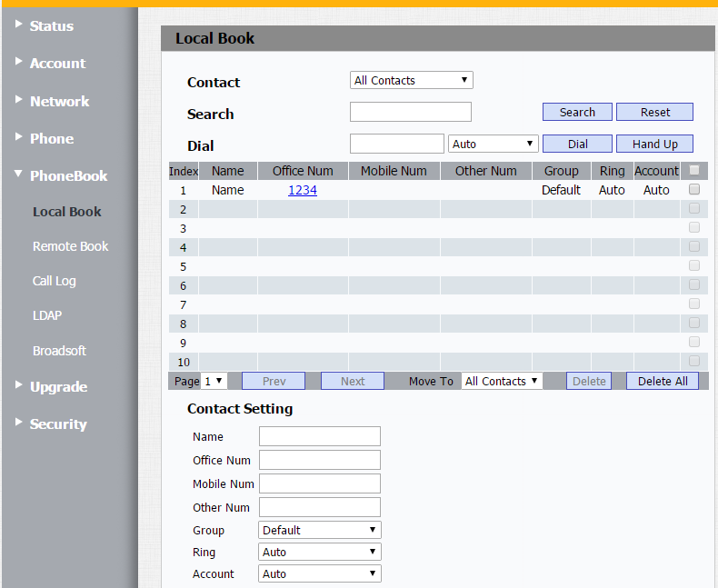Open the Group Default dropdown in Contact Setting
718x588 pixels.
320,530
